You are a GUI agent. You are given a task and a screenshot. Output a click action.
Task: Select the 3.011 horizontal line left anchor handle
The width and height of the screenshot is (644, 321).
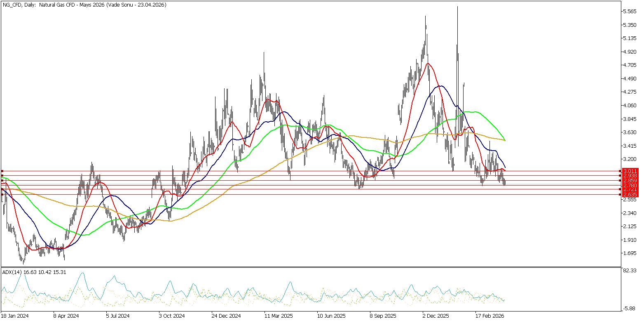pyautogui.click(x=2, y=170)
